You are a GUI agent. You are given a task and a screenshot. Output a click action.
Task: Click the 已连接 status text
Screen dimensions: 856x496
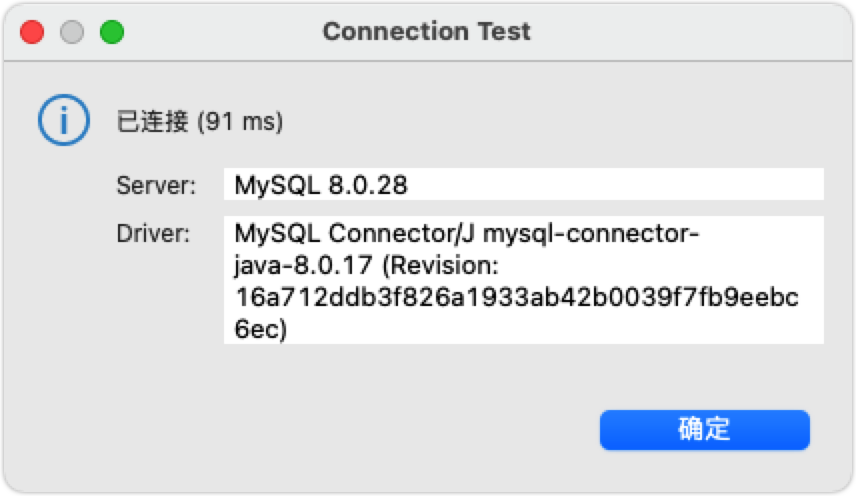153,122
